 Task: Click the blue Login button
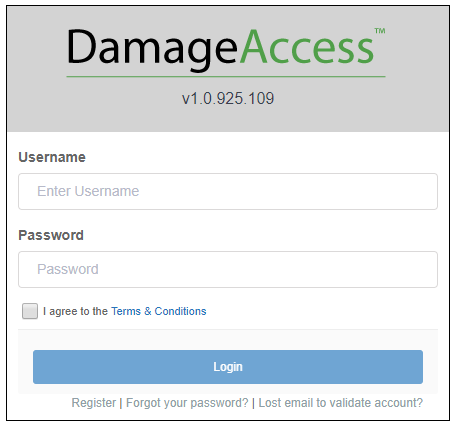(x=228, y=367)
